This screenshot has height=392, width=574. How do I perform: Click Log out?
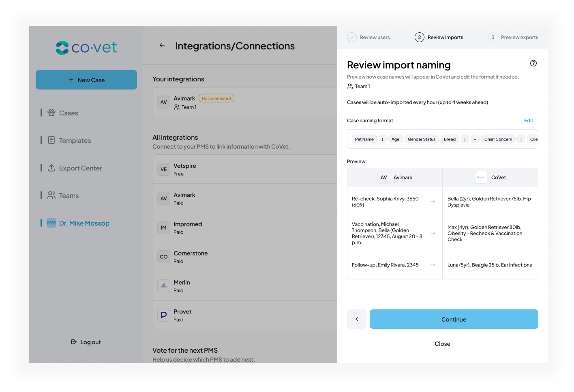pos(86,342)
